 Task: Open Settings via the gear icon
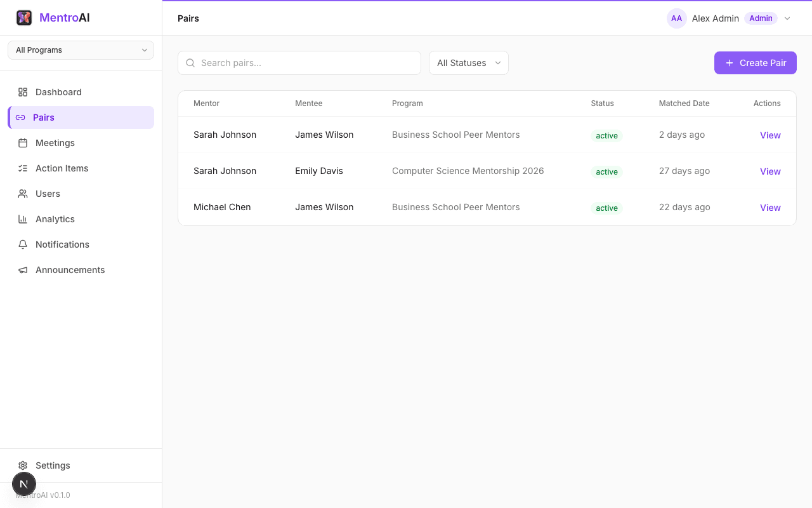[23, 465]
